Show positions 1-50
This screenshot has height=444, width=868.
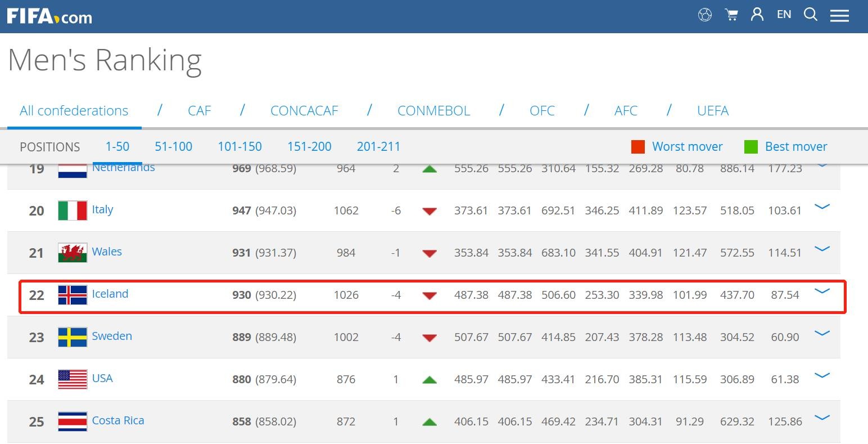tap(117, 146)
